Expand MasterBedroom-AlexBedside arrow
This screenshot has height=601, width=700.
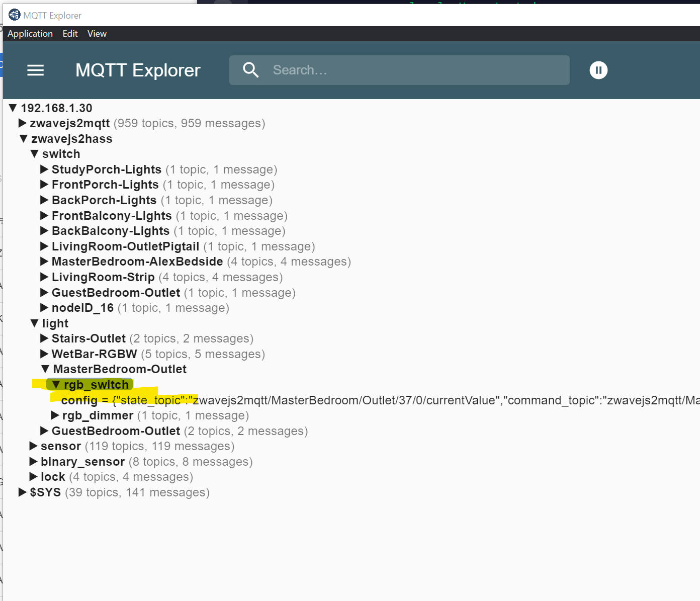[x=44, y=262]
